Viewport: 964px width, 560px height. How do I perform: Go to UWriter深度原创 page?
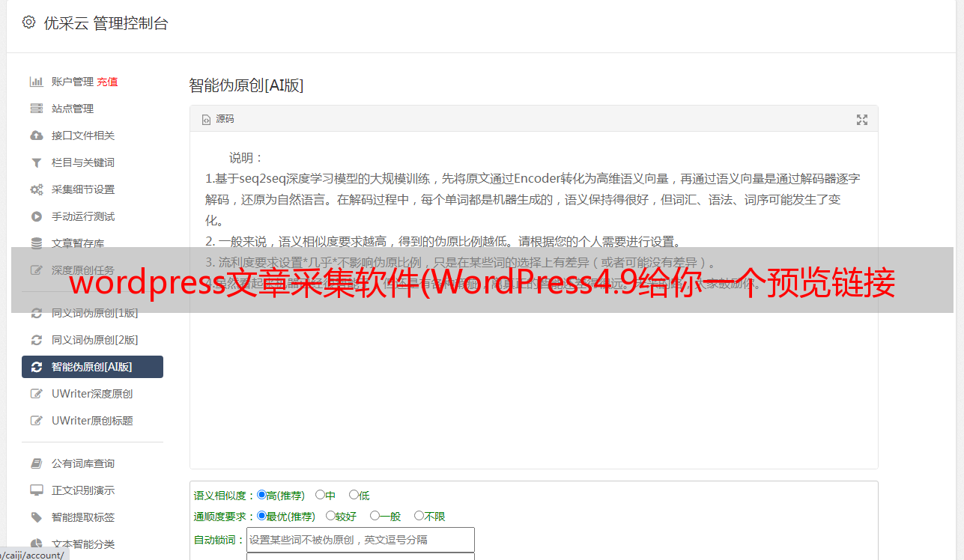[92, 394]
